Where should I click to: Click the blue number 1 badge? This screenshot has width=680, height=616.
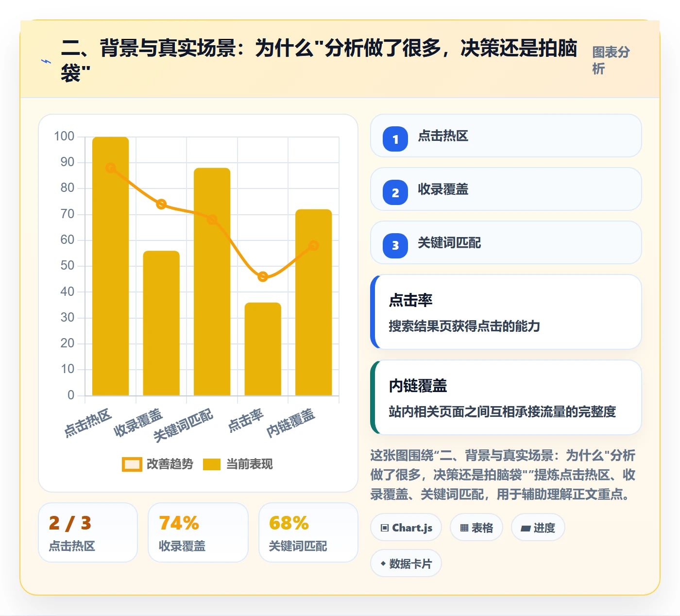[x=395, y=139]
